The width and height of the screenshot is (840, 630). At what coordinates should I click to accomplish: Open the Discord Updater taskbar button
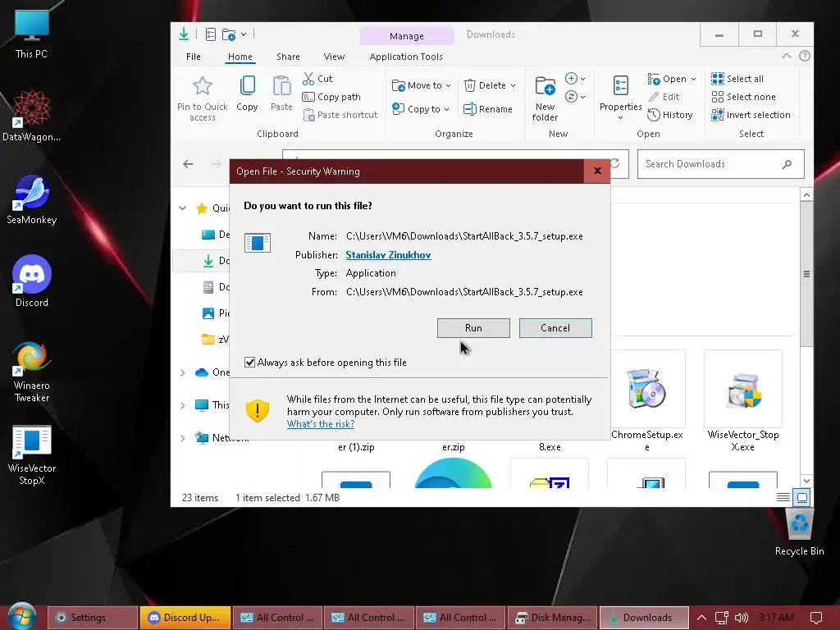click(185, 618)
